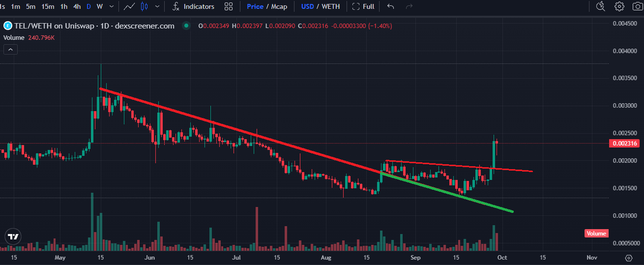Switch chart to Mcap mode

(x=279, y=6)
